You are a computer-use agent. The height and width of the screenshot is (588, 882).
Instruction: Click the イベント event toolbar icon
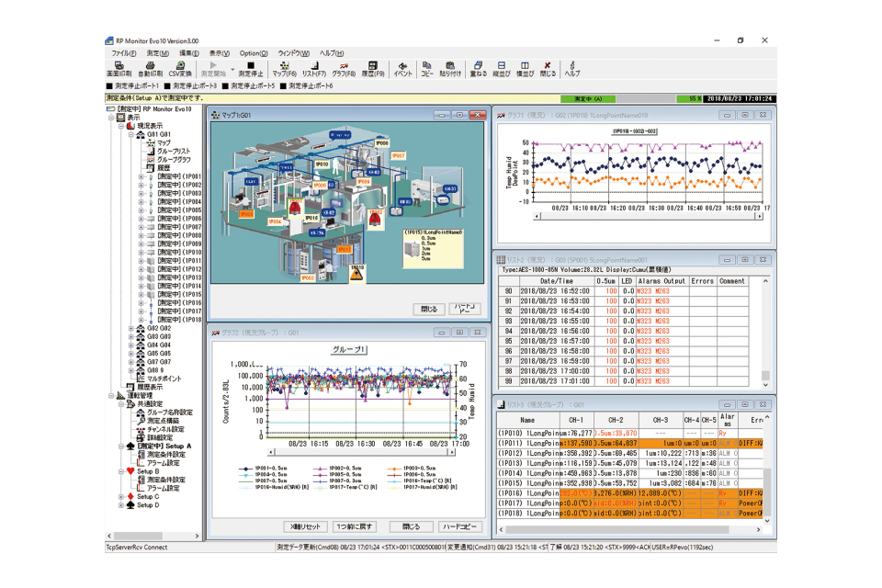[402, 69]
